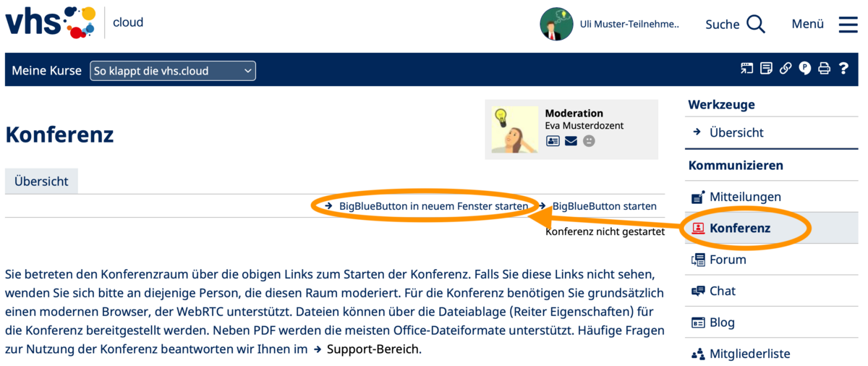The image size is (868, 366).
Task: Click the open-in-window icon in toolbar
Action: tap(746, 69)
